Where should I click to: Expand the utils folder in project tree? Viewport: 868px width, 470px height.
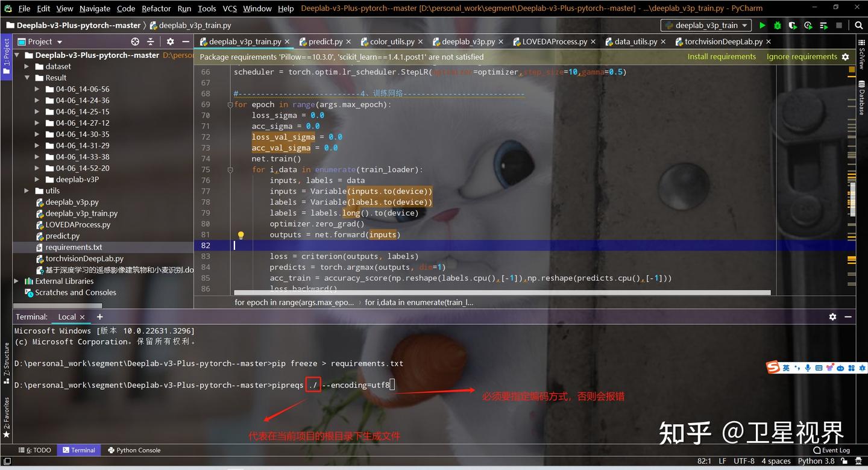[27, 190]
